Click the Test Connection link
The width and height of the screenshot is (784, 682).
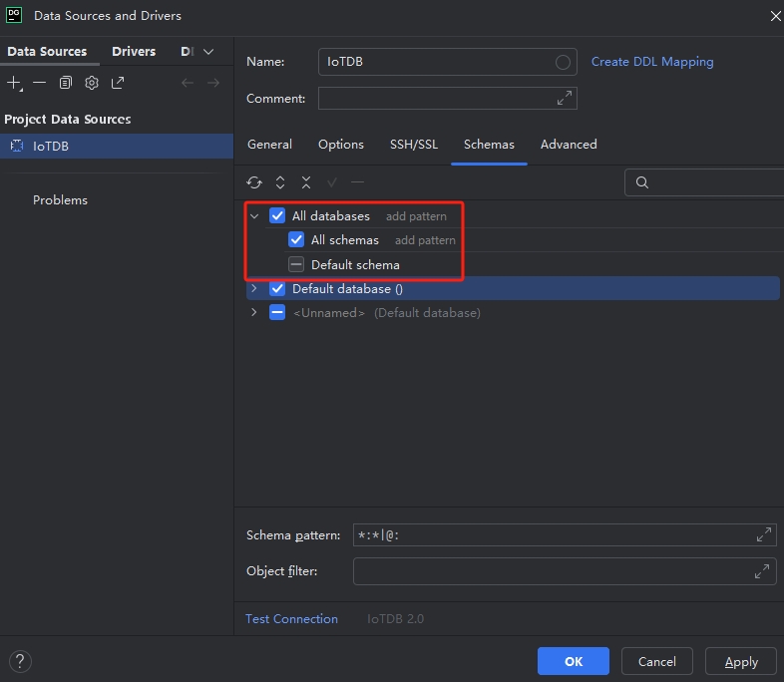pyautogui.click(x=291, y=619)
